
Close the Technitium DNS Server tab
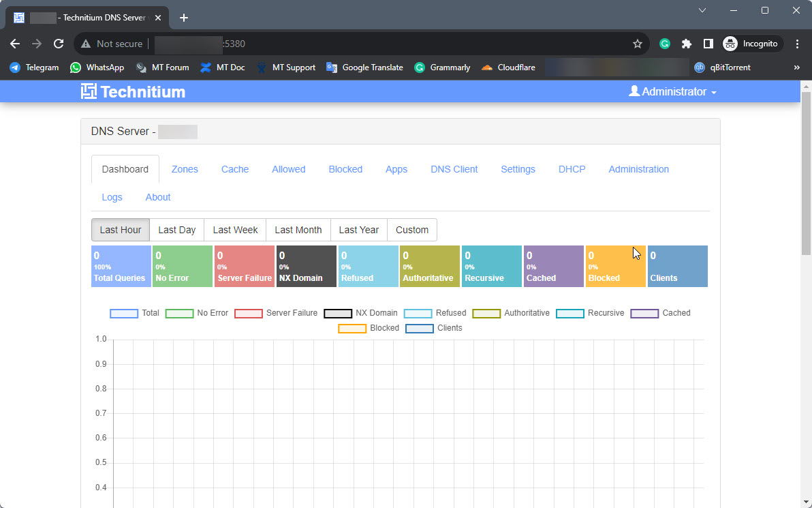158,18
